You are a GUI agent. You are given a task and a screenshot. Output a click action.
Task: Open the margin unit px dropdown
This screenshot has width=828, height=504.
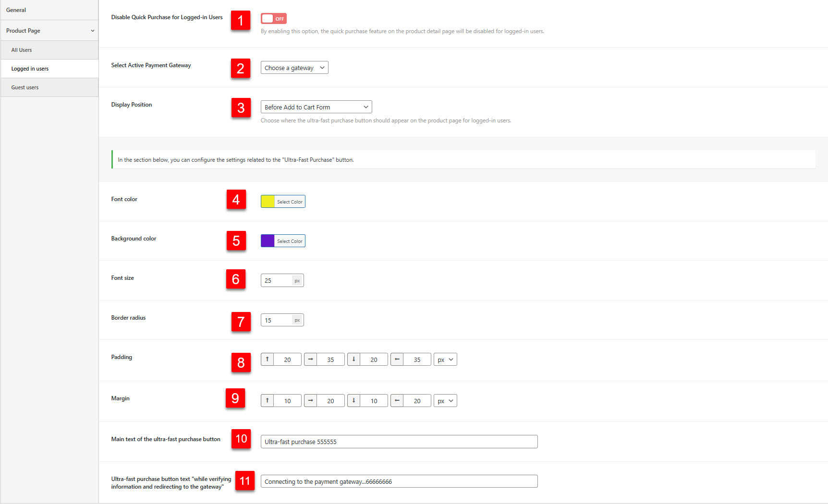point(445,401)
